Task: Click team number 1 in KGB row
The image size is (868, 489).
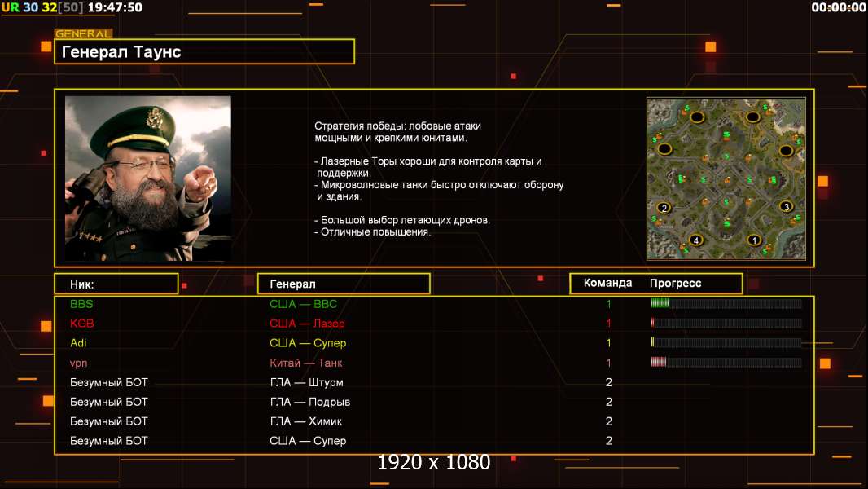Action: 608,324
